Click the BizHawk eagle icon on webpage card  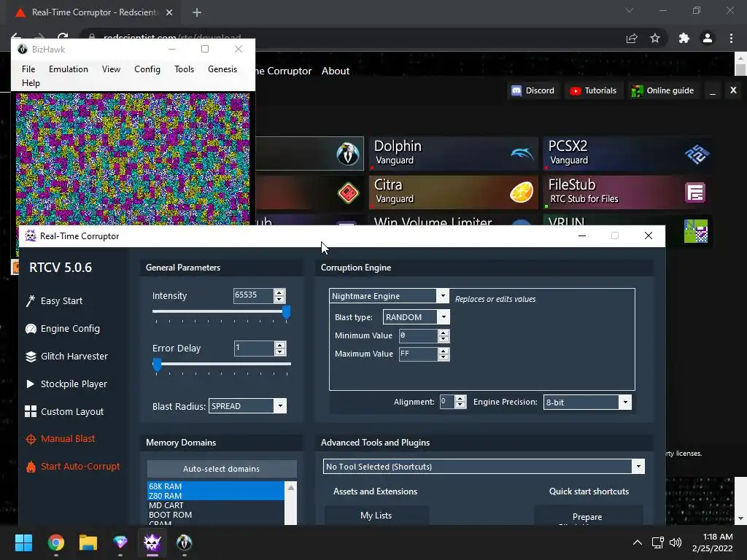348,153
